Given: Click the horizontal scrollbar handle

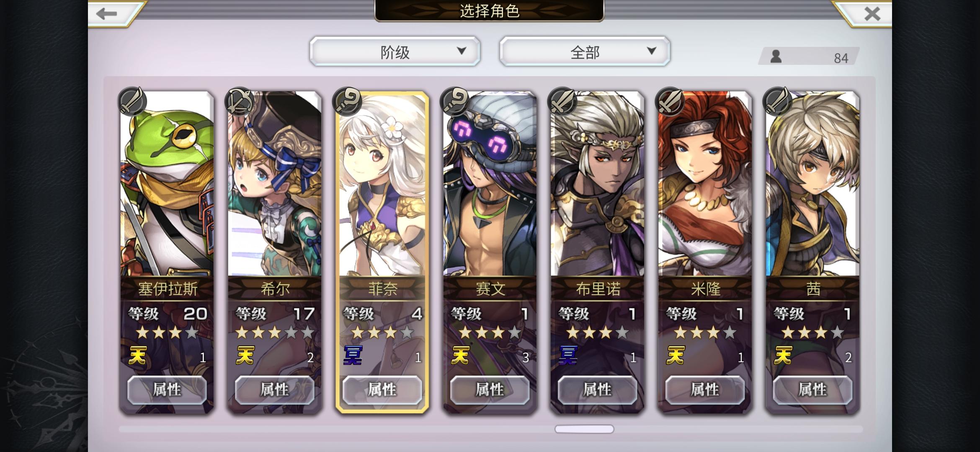Looking at the screenshot, I should [584, 429].
